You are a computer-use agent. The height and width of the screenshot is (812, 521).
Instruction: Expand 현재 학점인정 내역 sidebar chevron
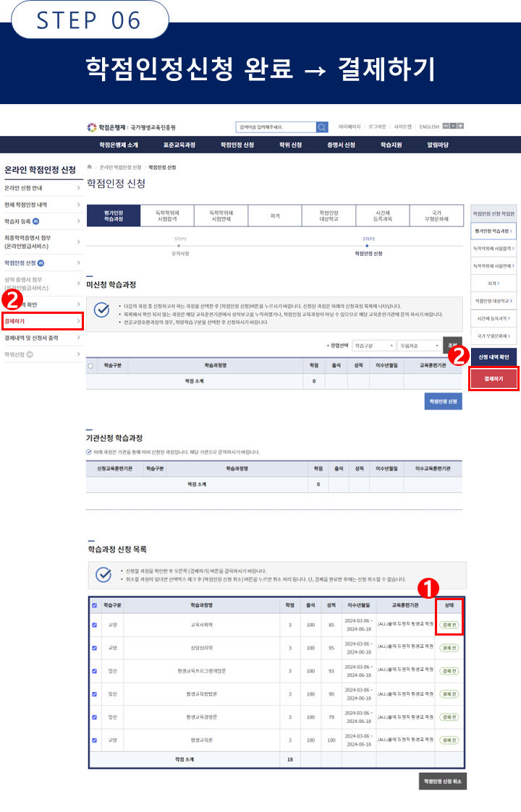[x=79, y=205]
